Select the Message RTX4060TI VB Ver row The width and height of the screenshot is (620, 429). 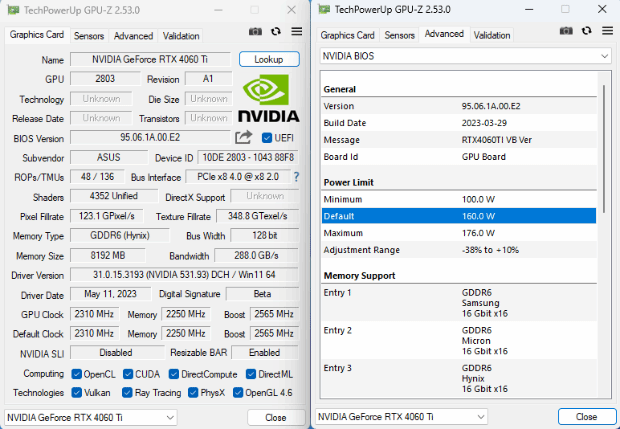[x=459, y=140]
